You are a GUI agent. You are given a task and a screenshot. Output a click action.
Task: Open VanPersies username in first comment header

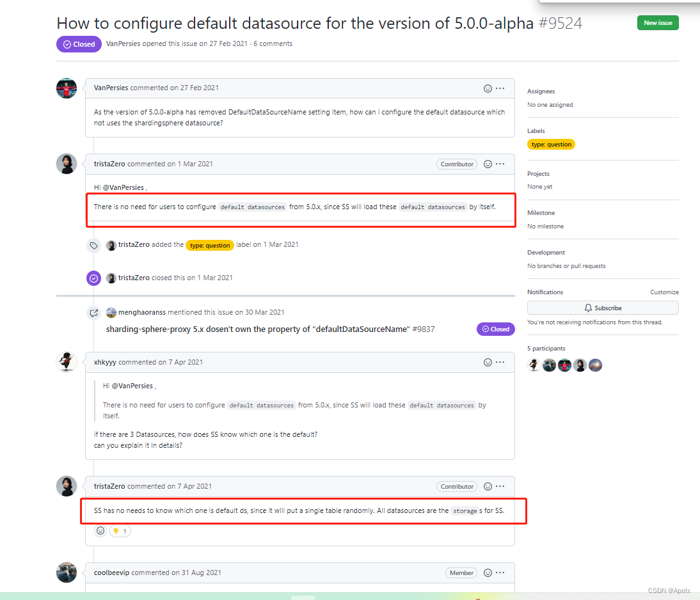111,88
